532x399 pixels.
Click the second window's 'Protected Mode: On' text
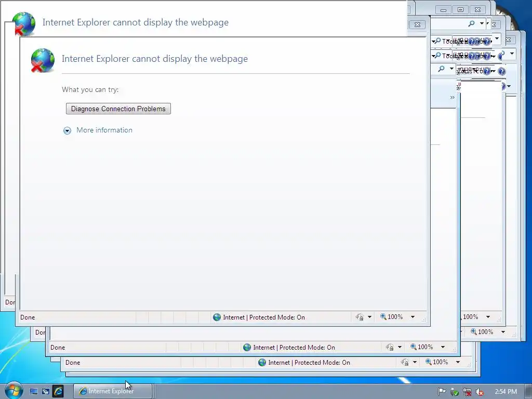pyautogui.click(x=307, y=348)
